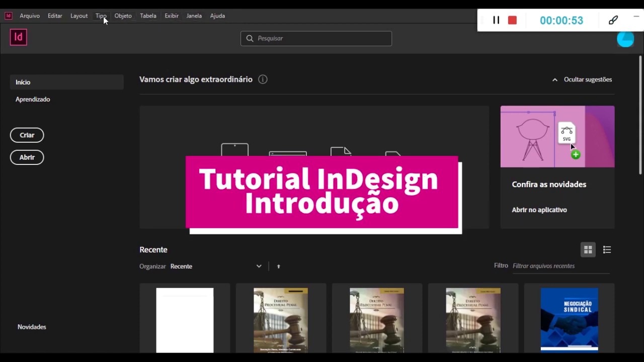
Task: Click the Criar button
Action: click(27, 135)
